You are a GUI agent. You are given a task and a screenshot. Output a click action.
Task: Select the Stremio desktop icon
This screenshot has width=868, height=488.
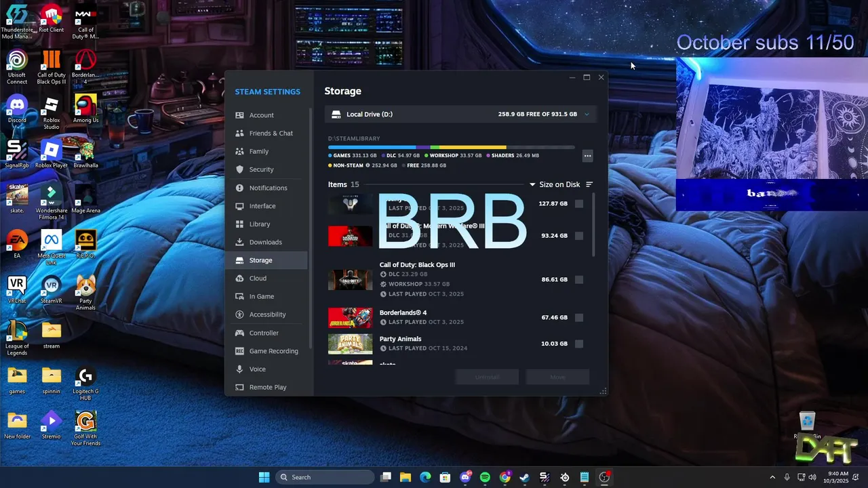coord(52,426)
